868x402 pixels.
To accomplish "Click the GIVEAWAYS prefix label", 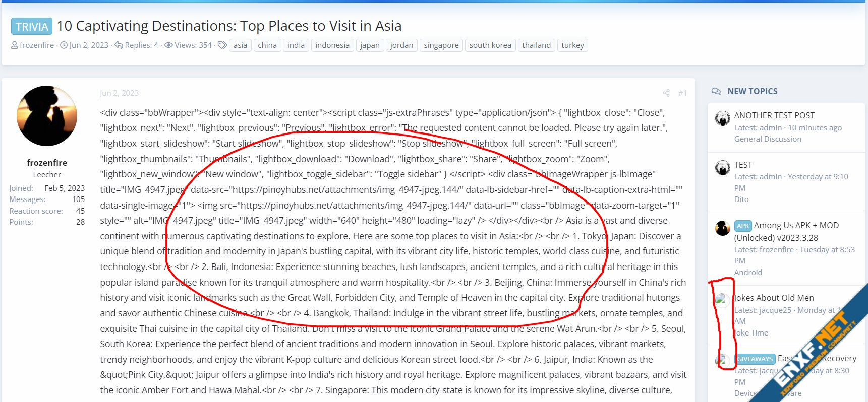I will pos(755,359).
